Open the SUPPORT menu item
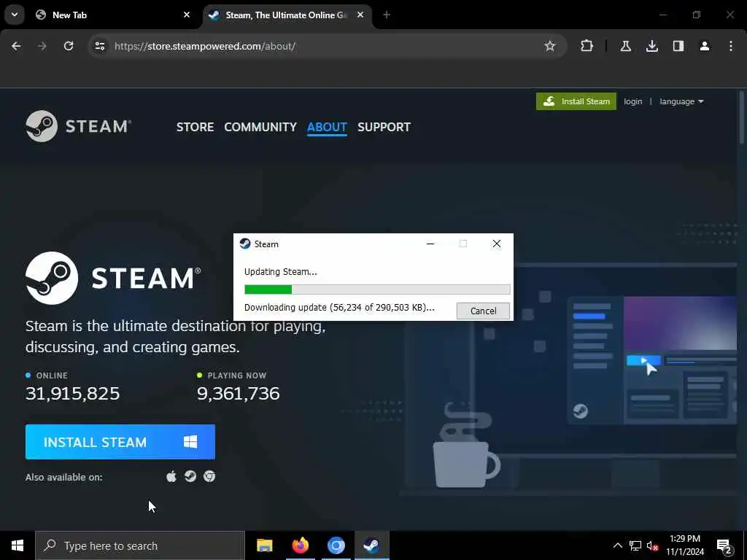The height and width of the screenshot is (560, 747). tap(384, 127)
